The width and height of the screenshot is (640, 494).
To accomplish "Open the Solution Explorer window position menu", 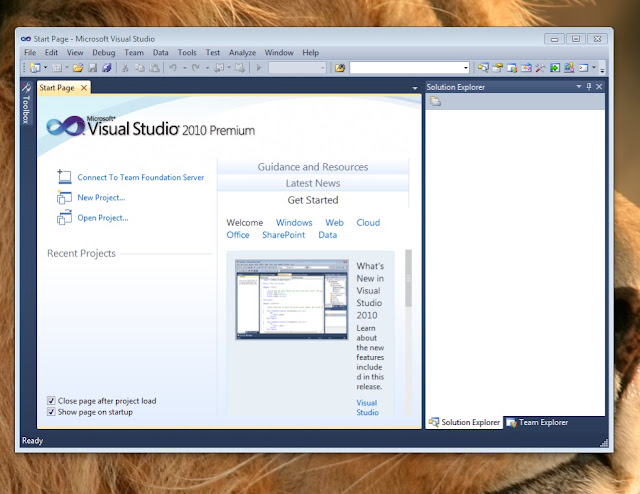I will tap(578, 87).
